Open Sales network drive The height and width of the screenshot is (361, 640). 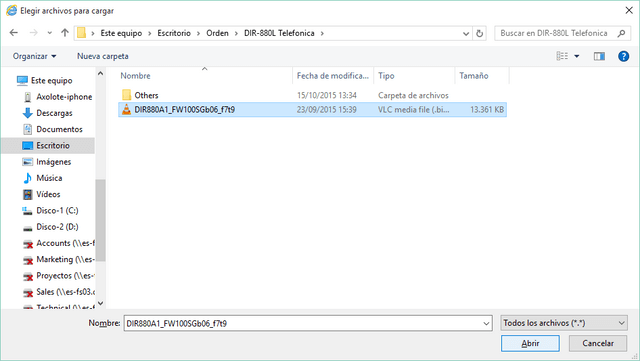pos(65,292)
